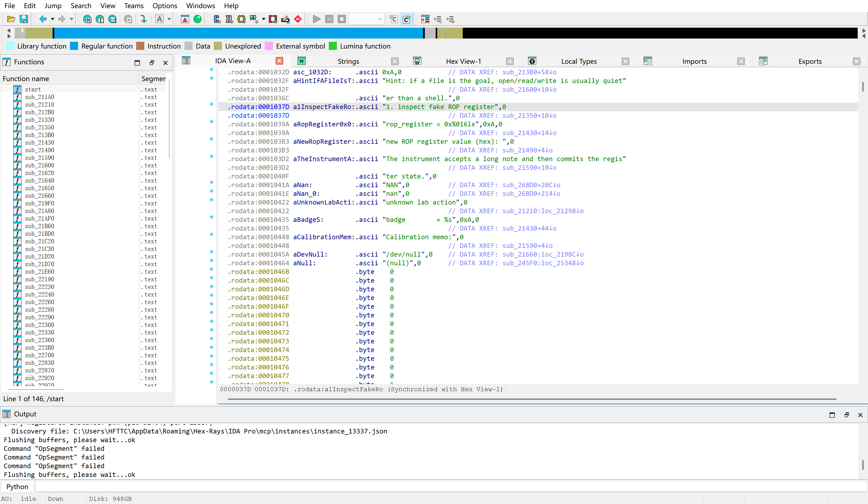Close the Strings tab
Screen dimensions: 868x504
click(x=395, y=61)
